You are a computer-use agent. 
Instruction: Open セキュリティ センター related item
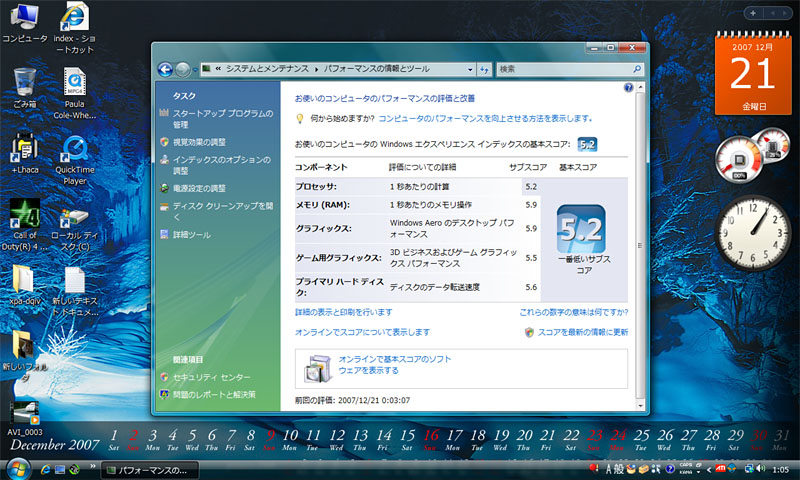pos(211,377)
